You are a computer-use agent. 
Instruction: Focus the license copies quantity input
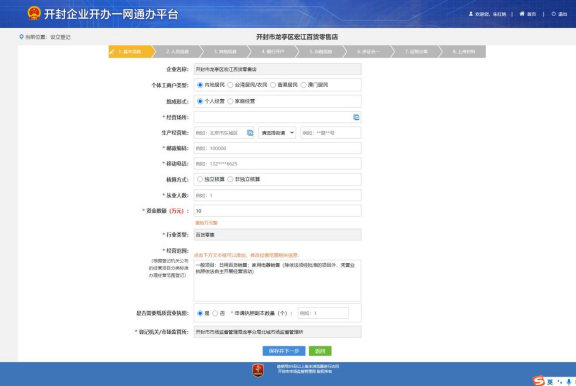tap(323, 313)
